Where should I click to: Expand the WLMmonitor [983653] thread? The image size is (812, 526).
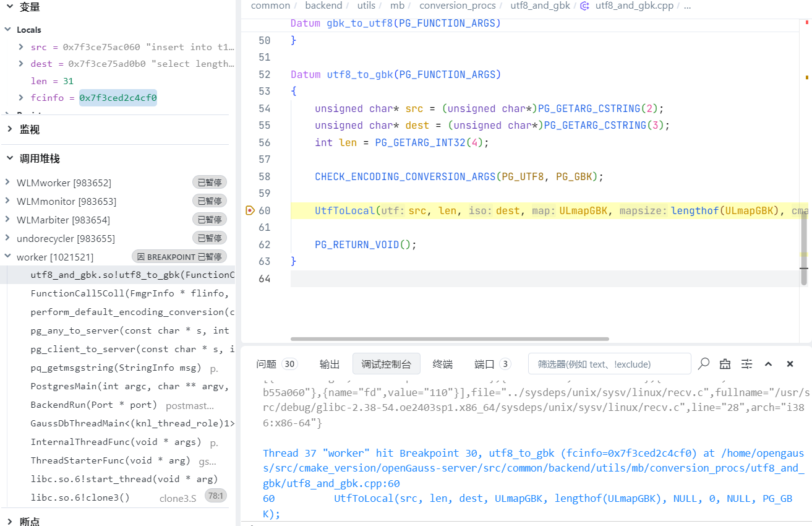(x=8, y=201)
